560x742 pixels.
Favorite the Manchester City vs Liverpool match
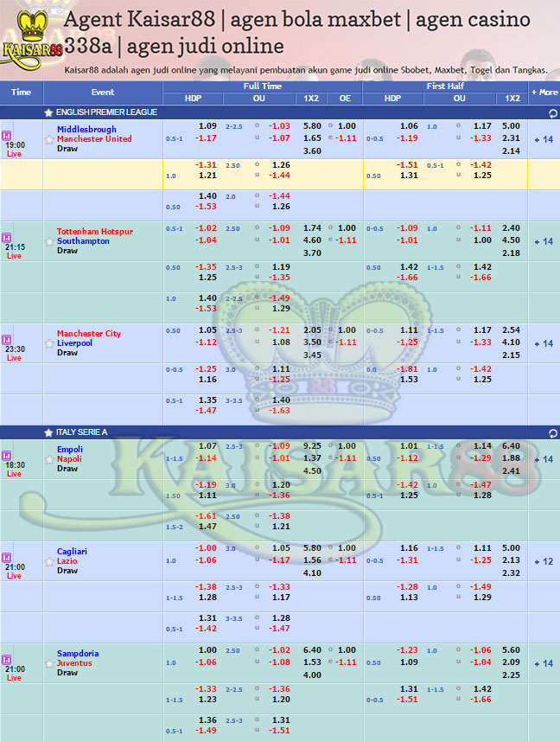pos(49,343)
